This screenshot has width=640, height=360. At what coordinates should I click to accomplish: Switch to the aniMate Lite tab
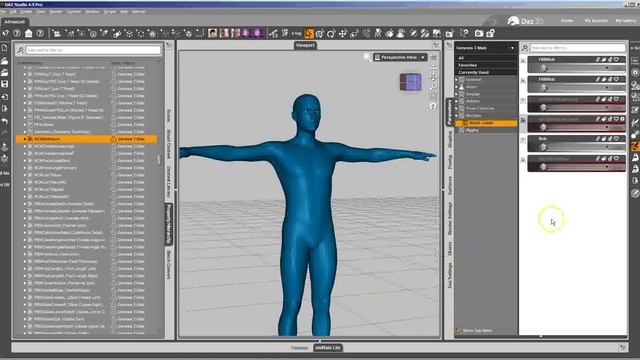[328, 348]
